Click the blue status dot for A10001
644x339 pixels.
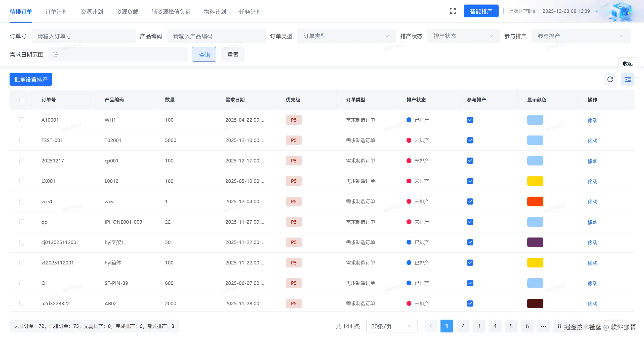pos(409,120)
